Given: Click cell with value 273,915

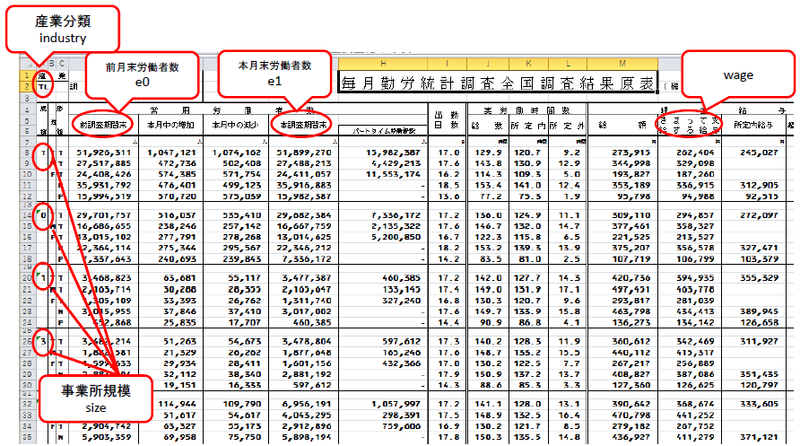Looking at the screenshot, I should pyautogui.click(x=631, y=153).
